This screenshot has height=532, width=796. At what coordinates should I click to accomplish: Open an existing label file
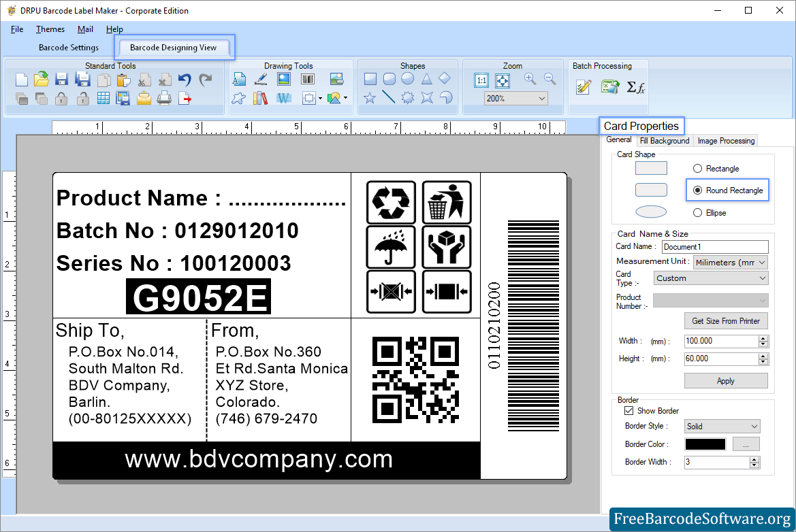tap(41, 80)
